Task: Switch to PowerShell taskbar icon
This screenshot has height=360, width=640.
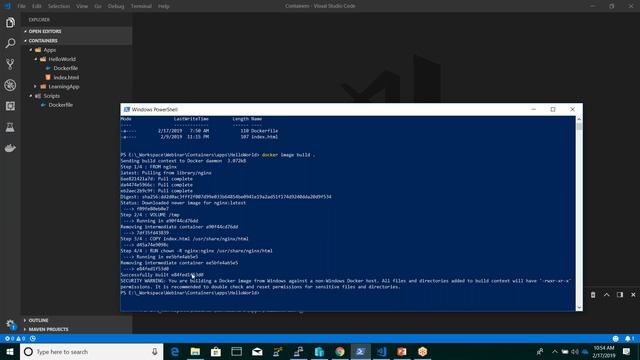Action: coord(360,351)
